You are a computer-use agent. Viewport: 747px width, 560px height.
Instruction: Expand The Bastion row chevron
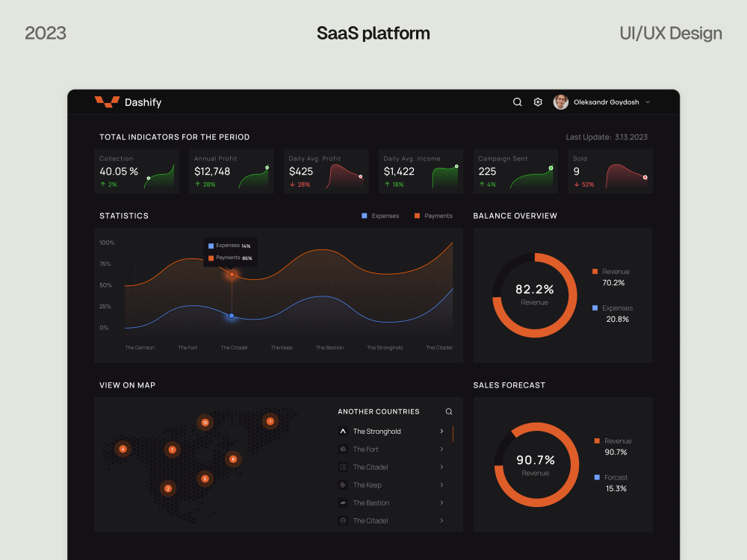click(x=441, y=503)
